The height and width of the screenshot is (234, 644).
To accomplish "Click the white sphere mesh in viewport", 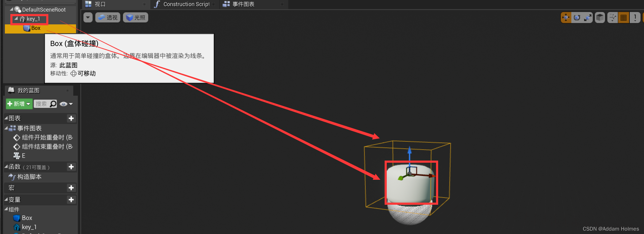I will pos(410,214).
